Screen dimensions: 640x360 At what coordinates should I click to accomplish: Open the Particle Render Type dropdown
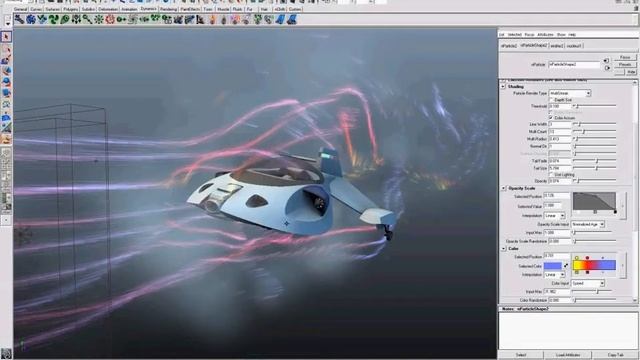pos(570,93)
